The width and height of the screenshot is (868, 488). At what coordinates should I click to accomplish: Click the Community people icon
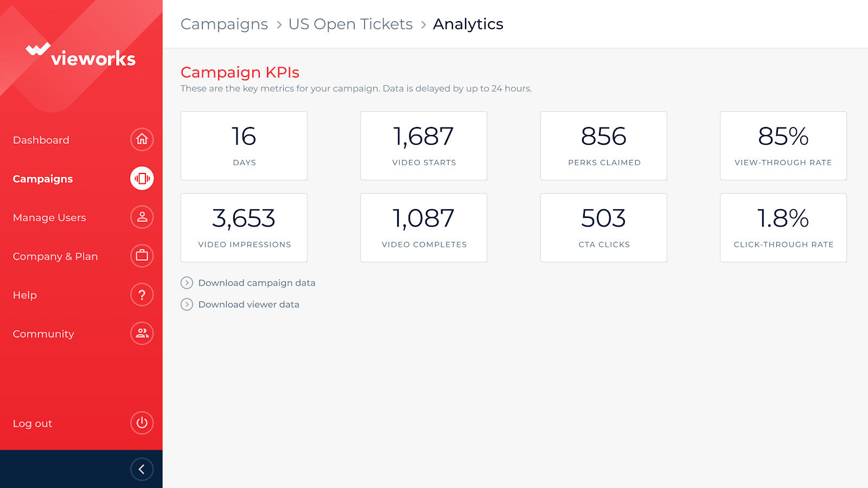click(x=142, y=333)
